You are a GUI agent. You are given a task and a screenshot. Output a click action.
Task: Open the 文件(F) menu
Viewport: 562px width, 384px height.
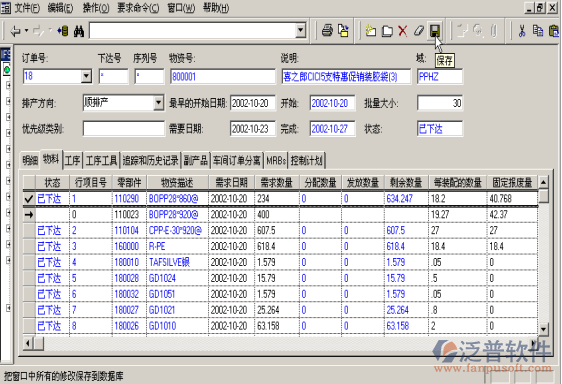pos(27,8)
